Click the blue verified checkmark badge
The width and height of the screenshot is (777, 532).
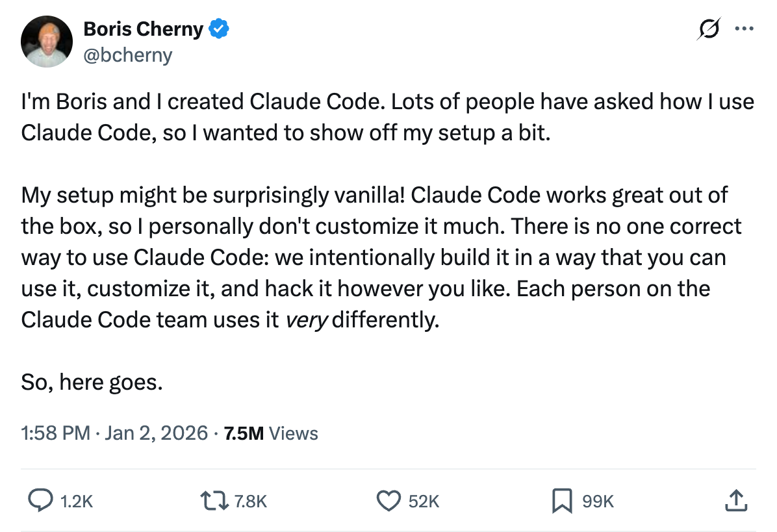218,29
